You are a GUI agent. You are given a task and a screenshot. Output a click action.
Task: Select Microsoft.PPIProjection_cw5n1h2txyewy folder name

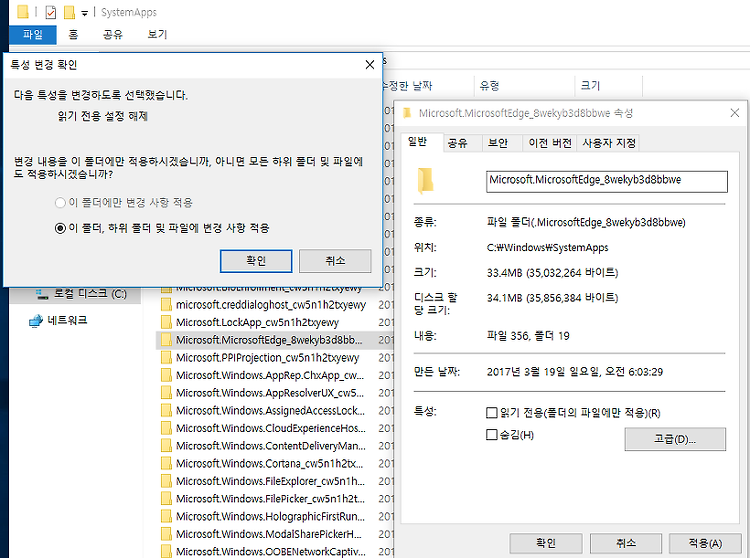267,358
